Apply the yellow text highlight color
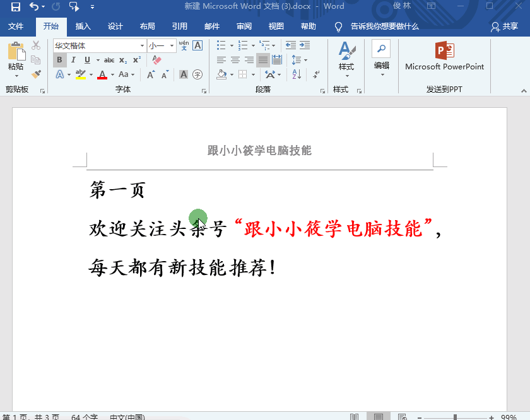The width and height of the screenshot is (530, 420). (81, 74)
